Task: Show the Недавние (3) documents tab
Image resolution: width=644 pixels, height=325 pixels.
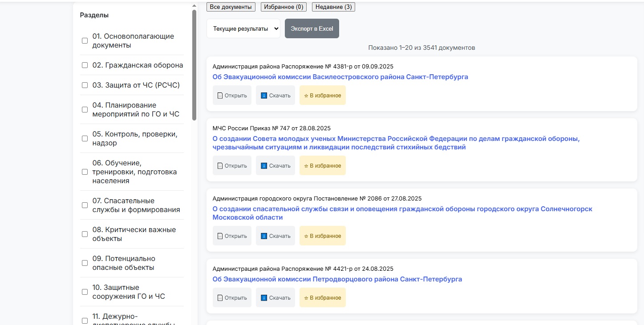Action: click(333, 7)
